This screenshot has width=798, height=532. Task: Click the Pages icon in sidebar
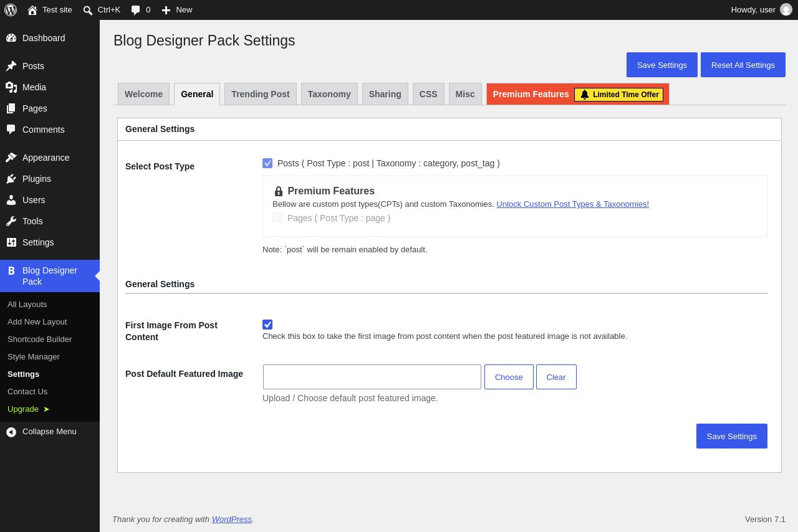pos(11,108)
